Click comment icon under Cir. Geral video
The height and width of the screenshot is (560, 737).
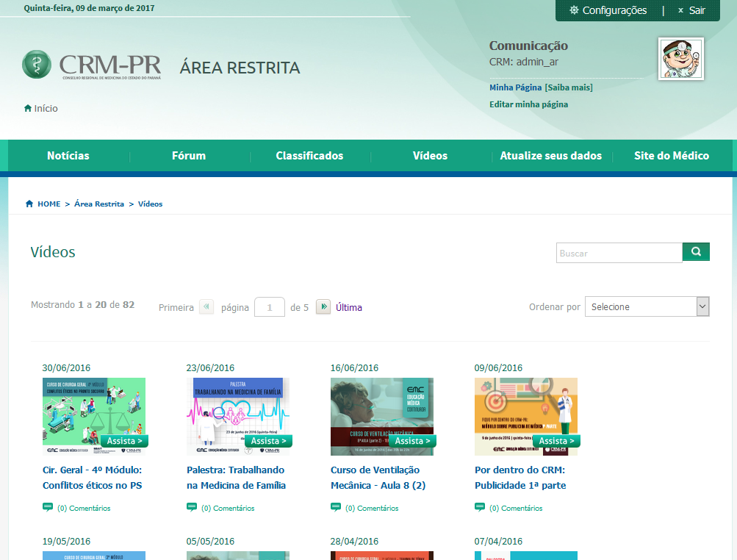[48, 507]
